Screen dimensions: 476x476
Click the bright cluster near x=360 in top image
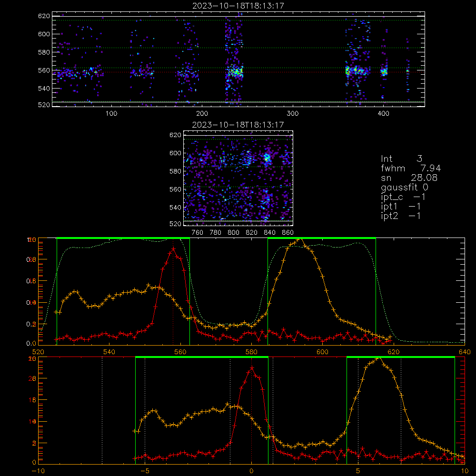pyautogui.click(x=348, y=71)
